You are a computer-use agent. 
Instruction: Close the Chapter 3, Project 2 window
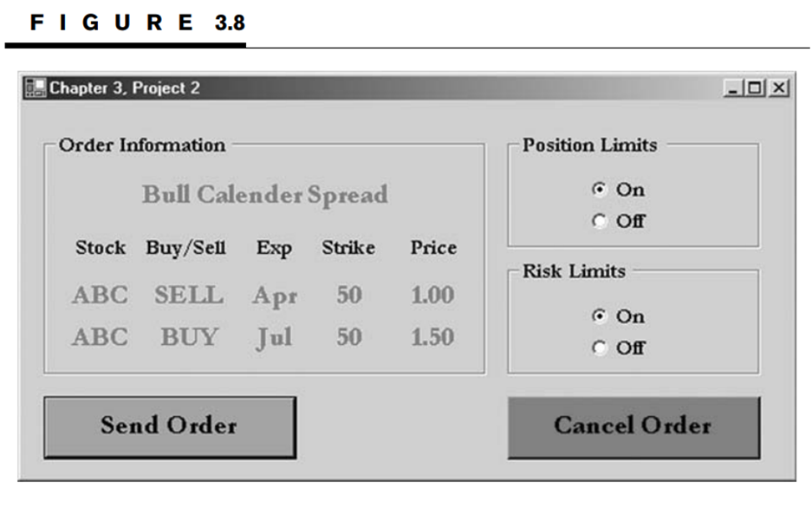(778, 88)
